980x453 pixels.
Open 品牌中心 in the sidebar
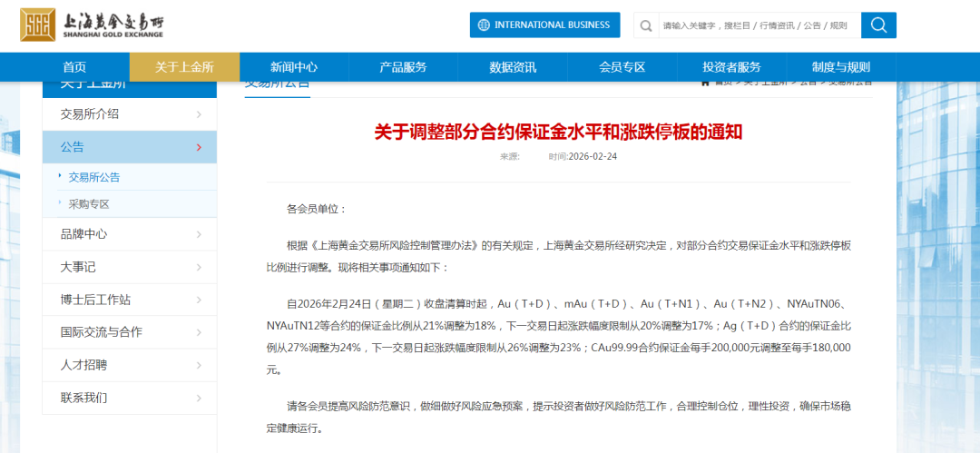(x=130, y=234)
